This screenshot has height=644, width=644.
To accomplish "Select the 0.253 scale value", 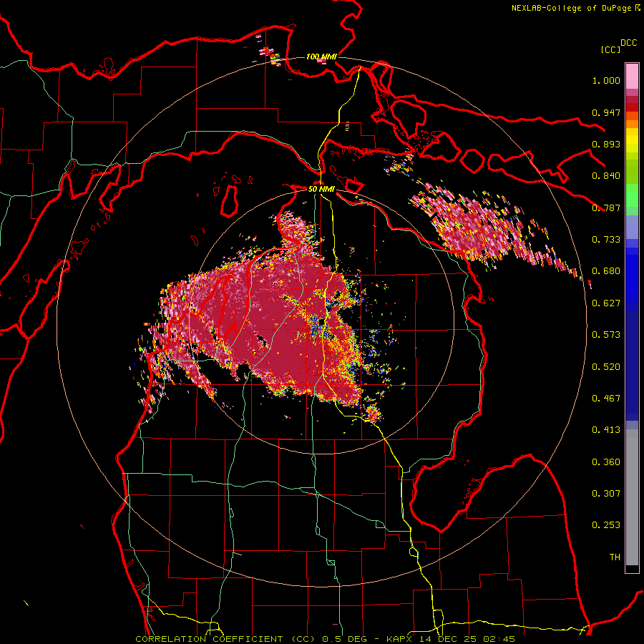I will tap(606, 525).
